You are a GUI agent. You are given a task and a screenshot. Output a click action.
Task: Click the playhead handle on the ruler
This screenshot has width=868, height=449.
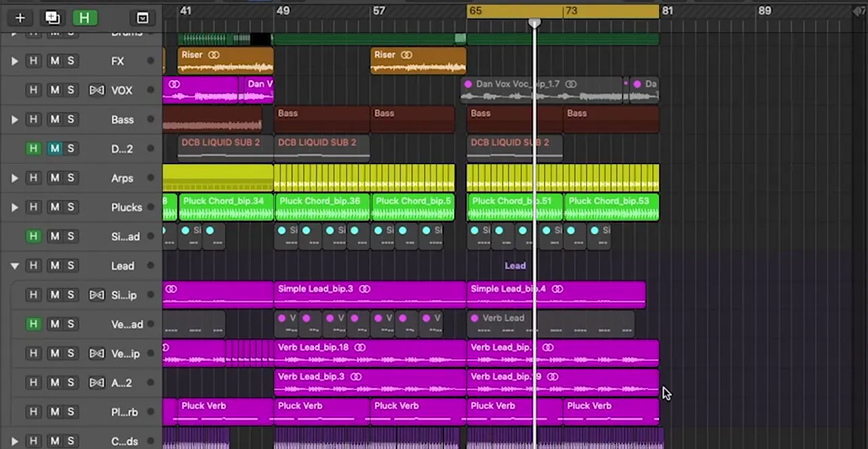click(534, 23)
